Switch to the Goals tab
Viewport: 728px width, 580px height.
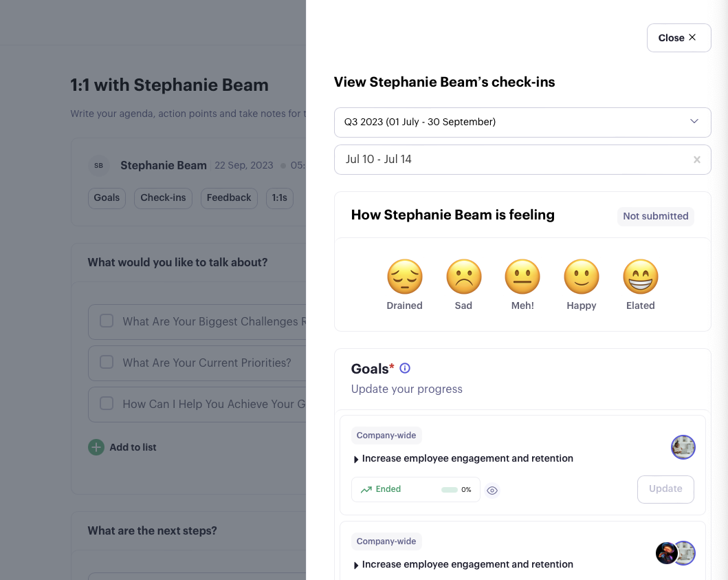[x=107, y=198]
